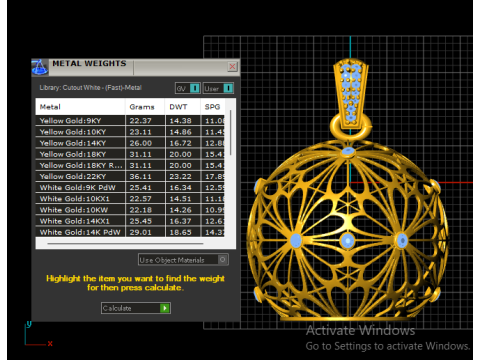Click the 22.37 grams value
The image size is (480, 360).
point(141,121)
